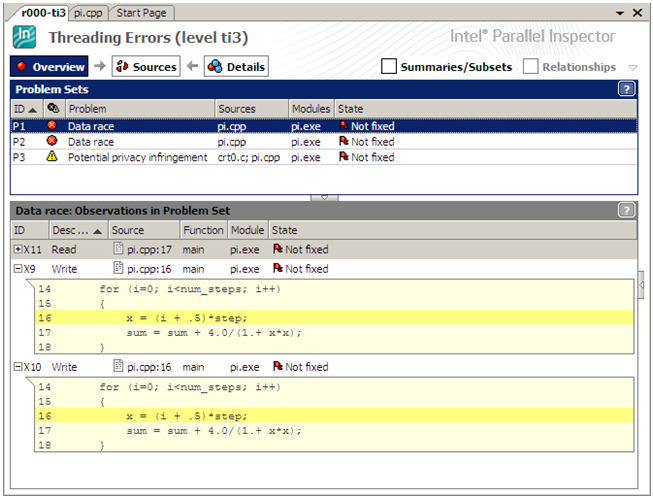This screenshot has height=498, width=653.
Task: Click source file icon on X10 row
Action: [x=118, y=366]
